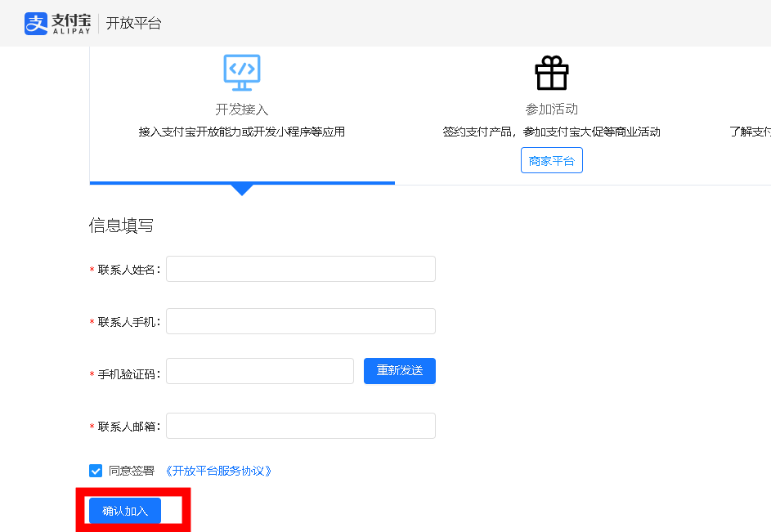Click the 支付宝 ALIPAY wordmark
771x532 pixels.
pos(70,23)
